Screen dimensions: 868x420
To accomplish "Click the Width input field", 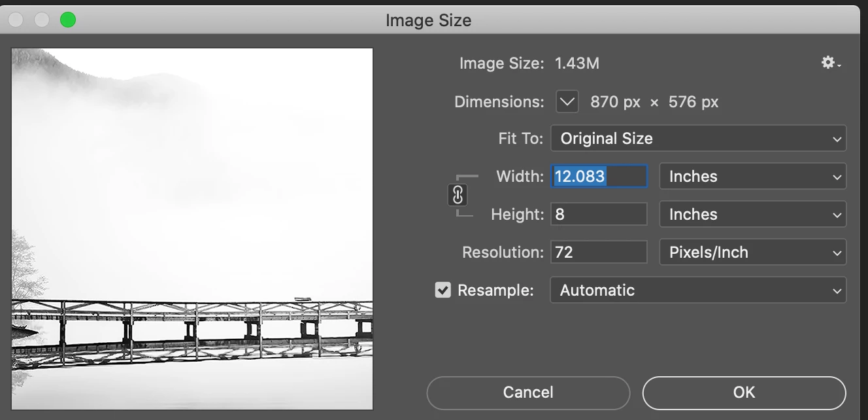I will click(x=599, y=177).
